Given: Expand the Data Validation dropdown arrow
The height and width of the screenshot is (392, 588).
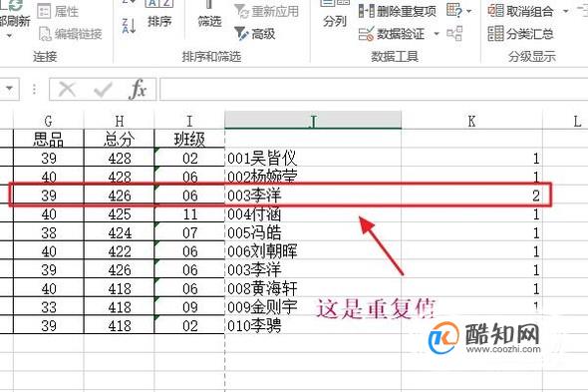Looking at the screenshot, I should (437, 34).
